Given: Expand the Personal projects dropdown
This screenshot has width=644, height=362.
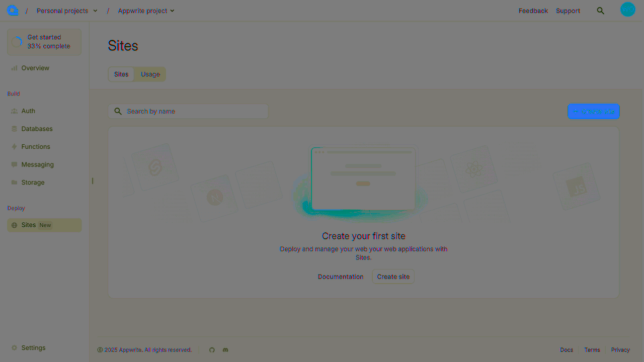Looking at the screenshot, I should 67,10.
